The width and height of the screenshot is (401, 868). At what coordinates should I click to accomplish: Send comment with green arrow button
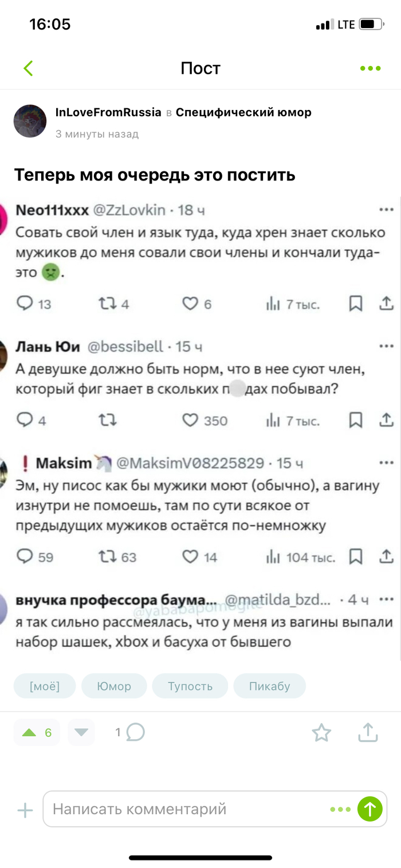click(x=369, y=810)
